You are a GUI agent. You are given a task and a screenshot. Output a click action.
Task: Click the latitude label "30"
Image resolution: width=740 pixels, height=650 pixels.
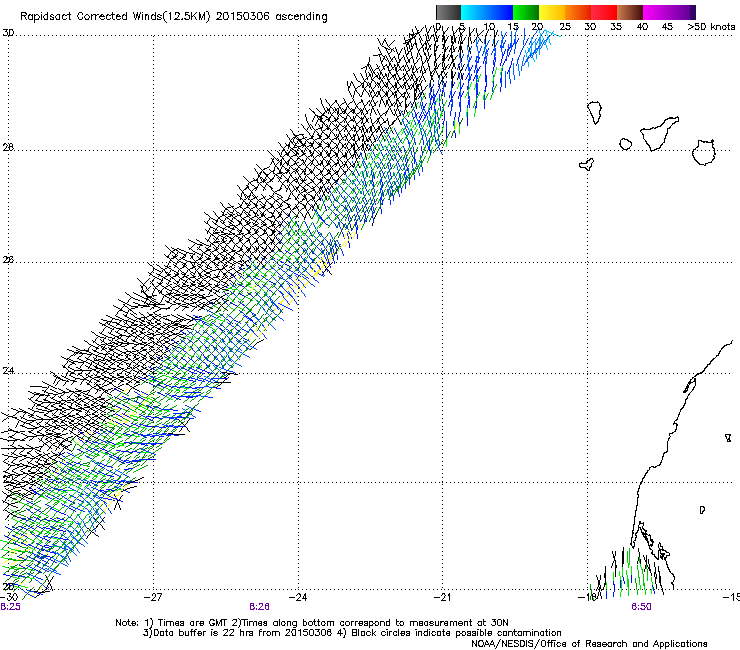tap(8, 33)
